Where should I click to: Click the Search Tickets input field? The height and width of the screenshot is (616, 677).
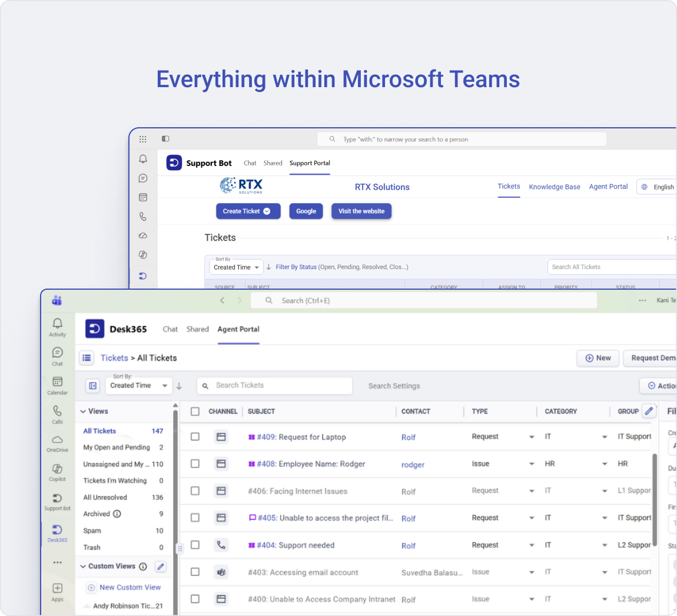point(274,385)
